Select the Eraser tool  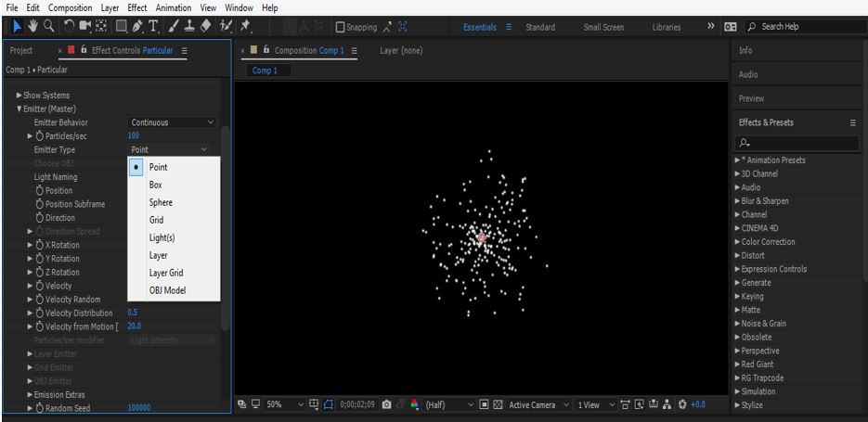click(205, 26)
